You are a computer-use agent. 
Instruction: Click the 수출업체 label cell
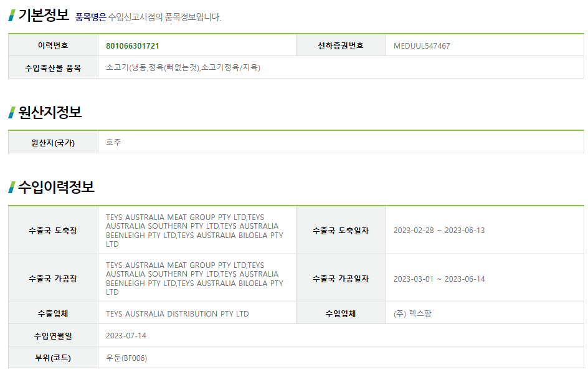click(53, 313)
